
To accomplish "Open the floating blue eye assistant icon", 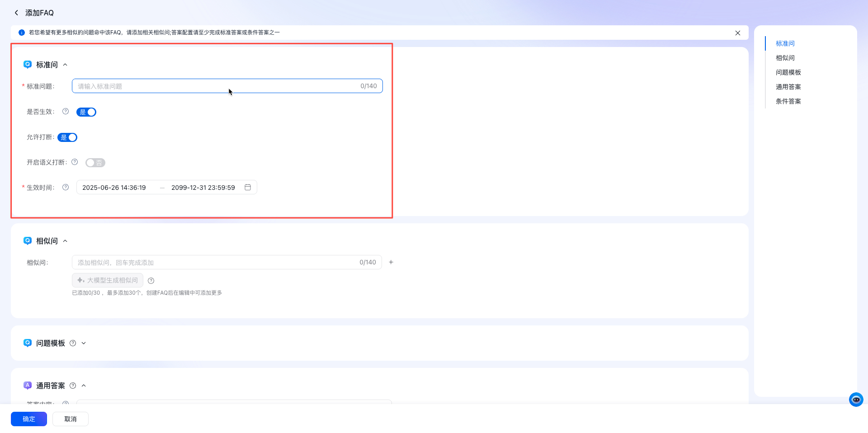I will coord(856,400).
